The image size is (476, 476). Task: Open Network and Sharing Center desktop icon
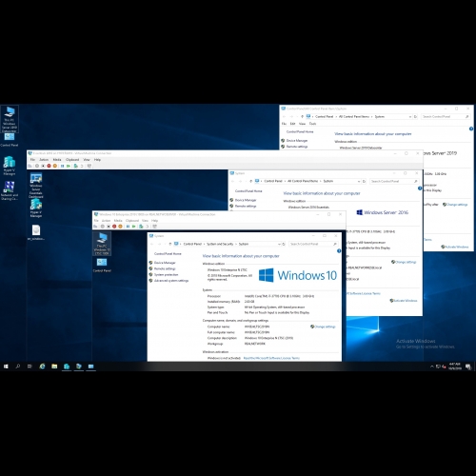10,190
